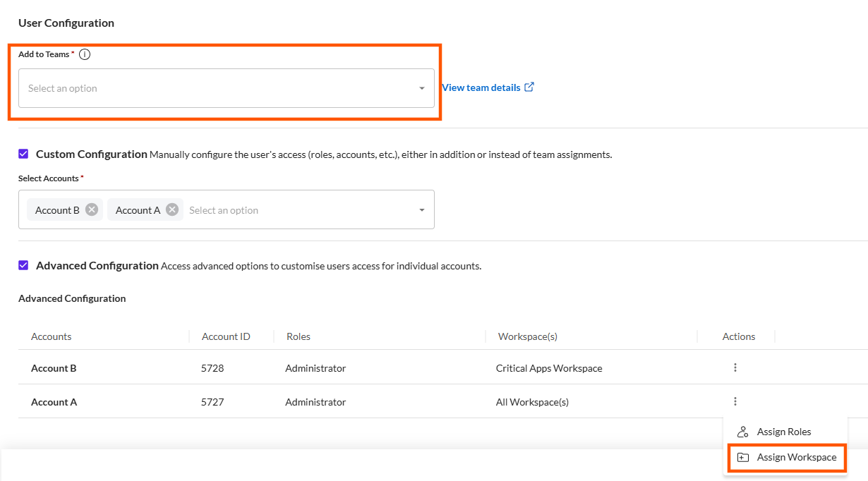Click the Account A chip label
The width and height of the screenshot is (868, 481).
[x=138, y=210]
